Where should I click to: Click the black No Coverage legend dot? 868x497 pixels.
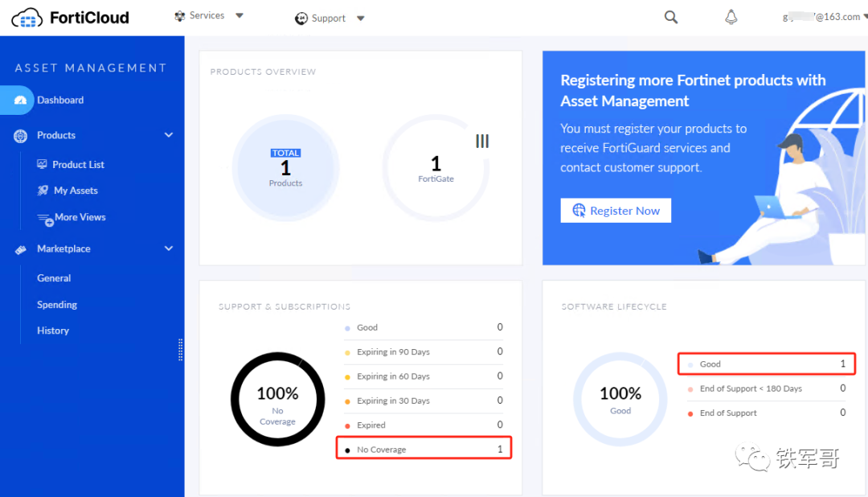coord(348,450)
